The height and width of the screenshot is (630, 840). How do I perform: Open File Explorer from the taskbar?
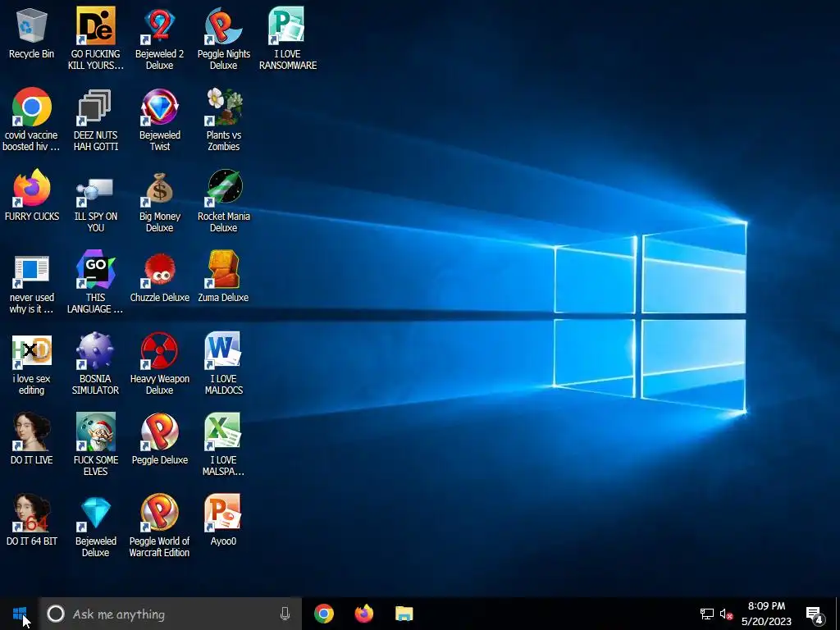[404, 614]
